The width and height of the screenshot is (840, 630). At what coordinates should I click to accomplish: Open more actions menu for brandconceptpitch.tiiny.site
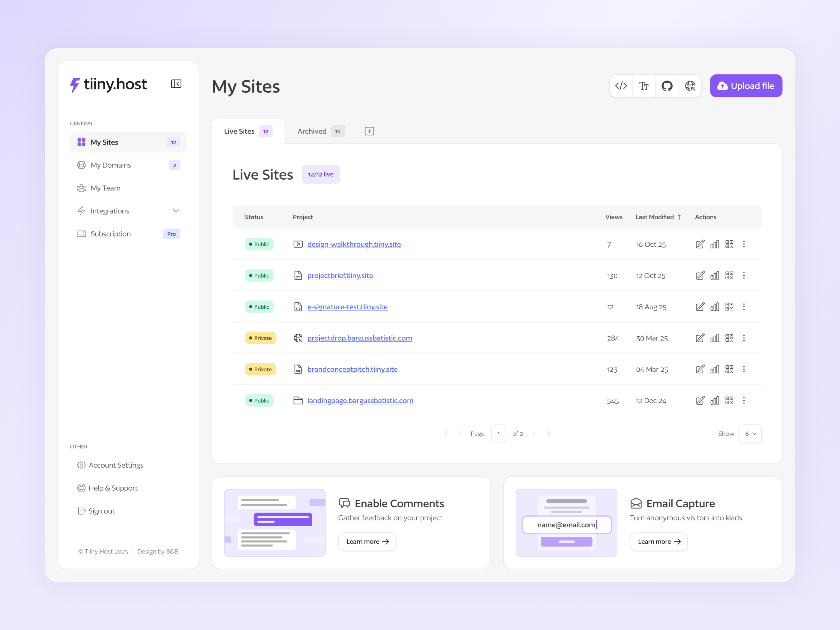[x=744, y=369]
